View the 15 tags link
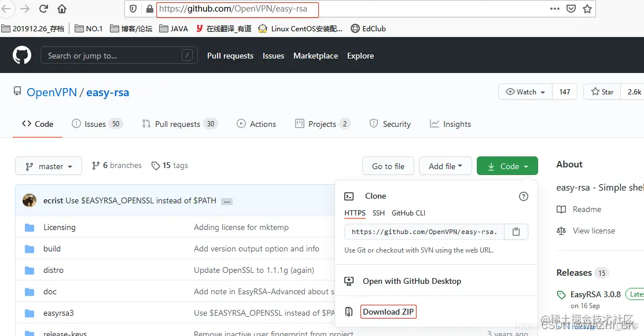 tap(170, 165)
